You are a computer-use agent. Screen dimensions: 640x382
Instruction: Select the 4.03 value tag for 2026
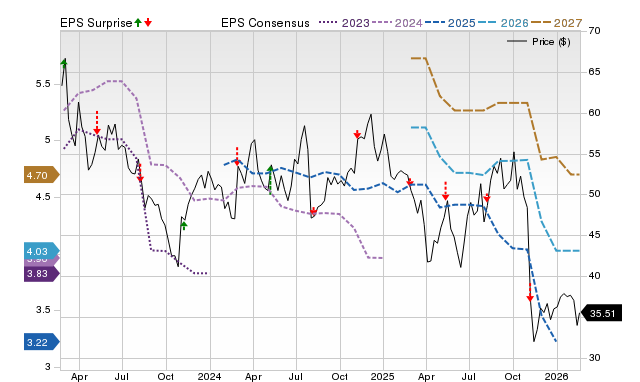tap(42, 251)
